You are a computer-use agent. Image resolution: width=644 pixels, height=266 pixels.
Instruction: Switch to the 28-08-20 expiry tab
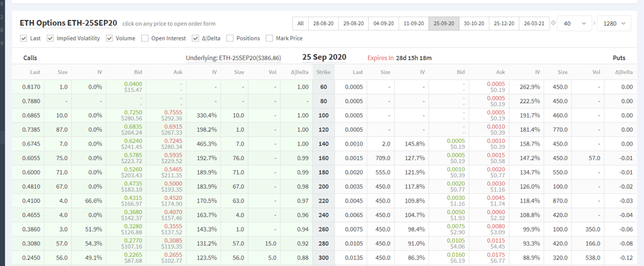[x=323, y=23]
